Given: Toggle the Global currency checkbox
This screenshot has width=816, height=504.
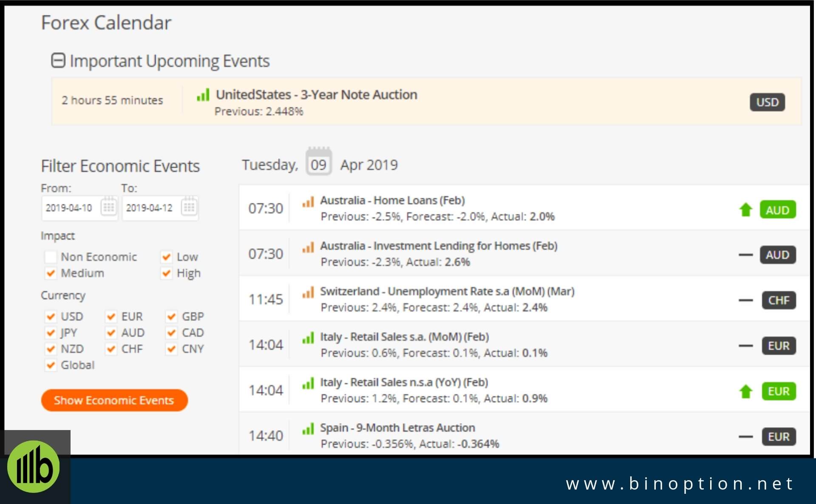Looking at the screenshot, I should coord(51,365).
